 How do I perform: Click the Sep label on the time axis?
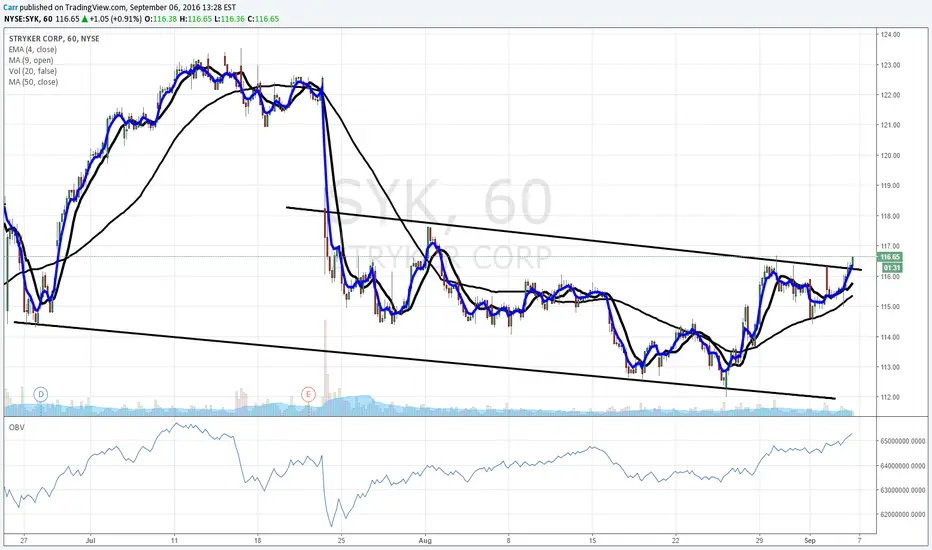click(x=810, y=540)
